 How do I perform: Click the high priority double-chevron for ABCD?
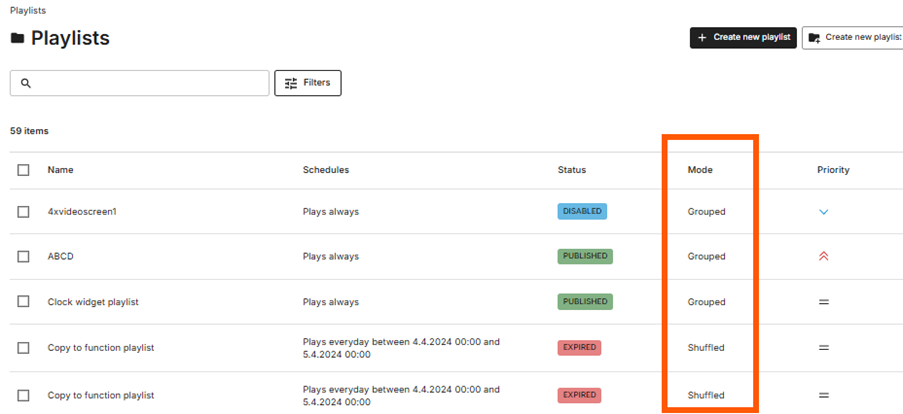[x=824, y=256]
